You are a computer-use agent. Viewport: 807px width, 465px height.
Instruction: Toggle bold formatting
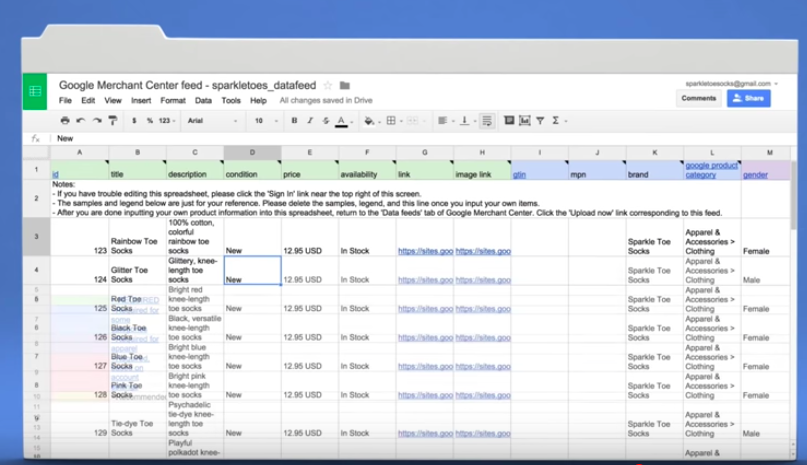(x=294, y=120)
